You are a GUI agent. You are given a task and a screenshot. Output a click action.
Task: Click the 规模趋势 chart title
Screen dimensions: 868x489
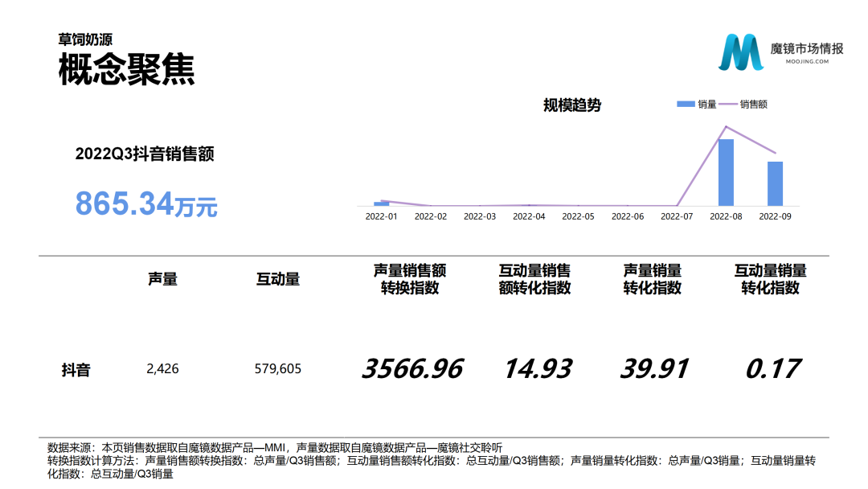pyautogui.click(x=572, y=105)
